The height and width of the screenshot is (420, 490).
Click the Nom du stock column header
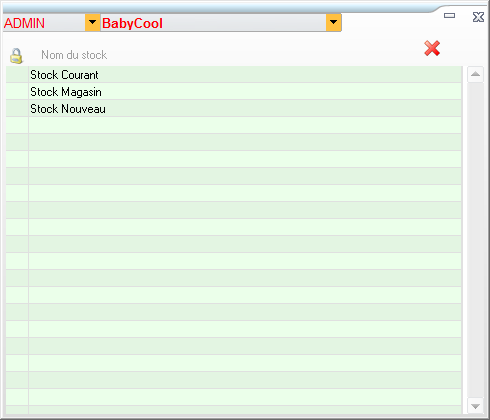(74, 55)
